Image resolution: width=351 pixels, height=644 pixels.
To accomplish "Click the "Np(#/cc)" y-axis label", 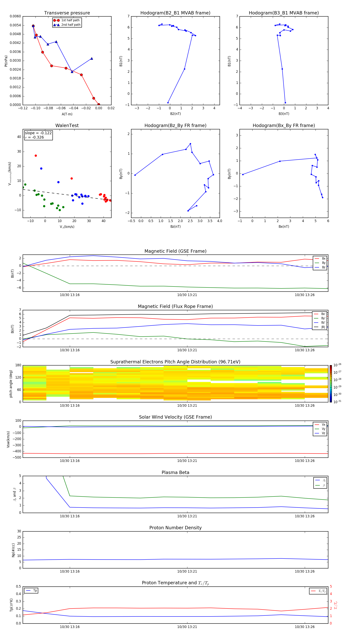I will 13,550.
